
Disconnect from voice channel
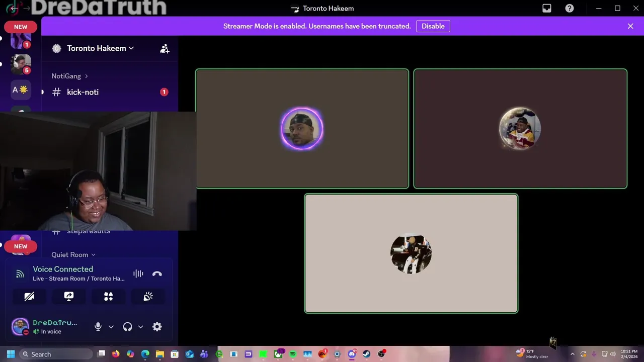157,274
